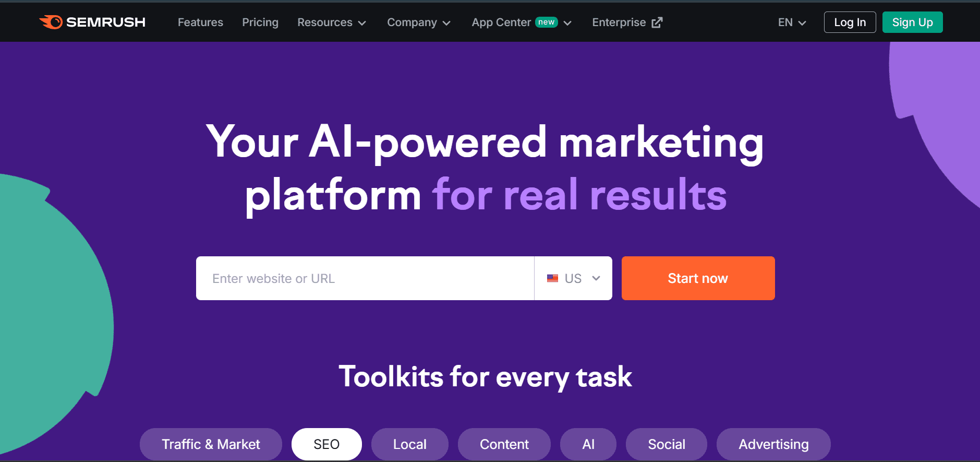Viewport: 980px width, 462px height.
Task: Click the green Sign Up button
Action: (x=912, y=22)
